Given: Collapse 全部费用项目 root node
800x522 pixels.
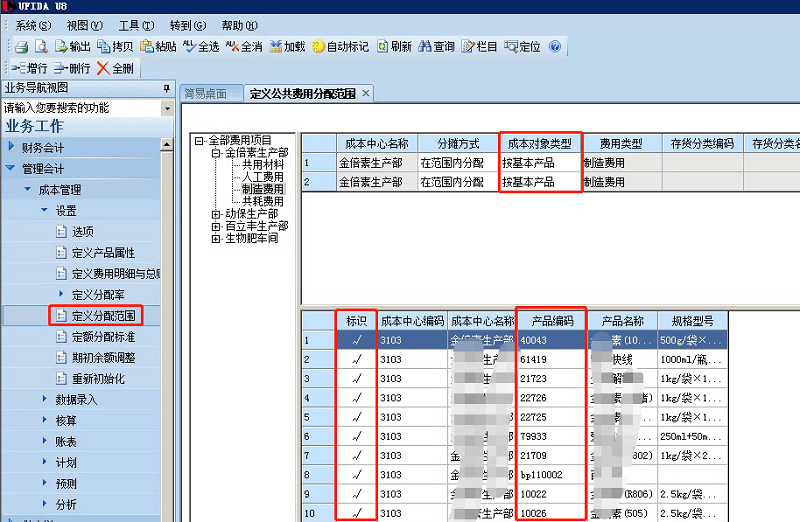Looking at the screenshot, I should (199, 140).
